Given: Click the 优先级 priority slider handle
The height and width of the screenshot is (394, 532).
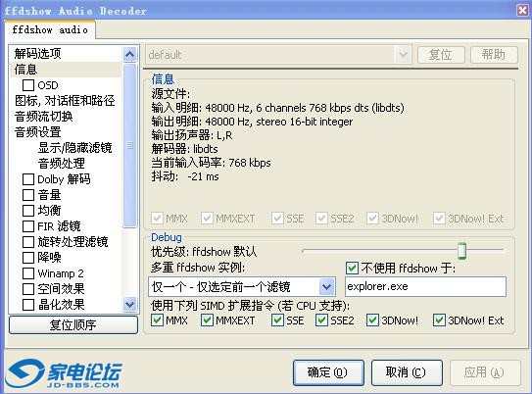Looking at the screenshot, I should 461,251.
